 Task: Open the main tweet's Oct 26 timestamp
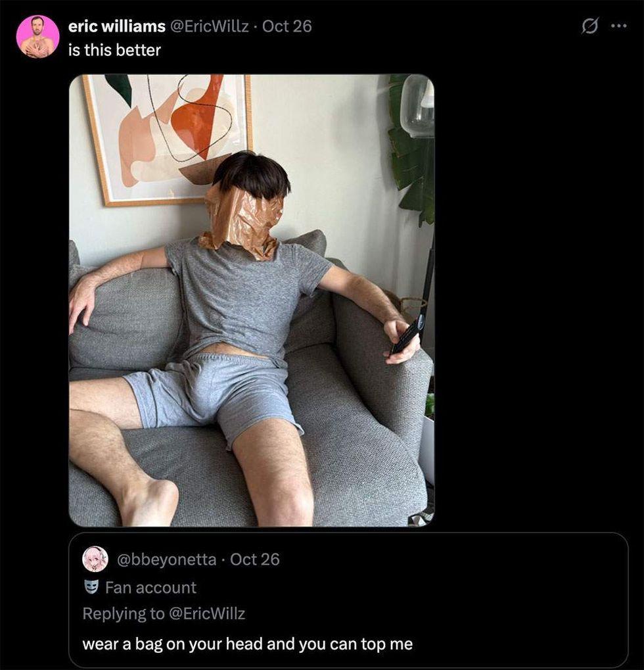click(x=287, y=26)
